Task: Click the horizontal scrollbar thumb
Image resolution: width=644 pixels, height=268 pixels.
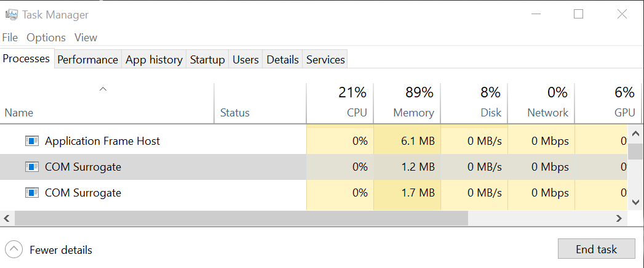Action: [241, 218]
